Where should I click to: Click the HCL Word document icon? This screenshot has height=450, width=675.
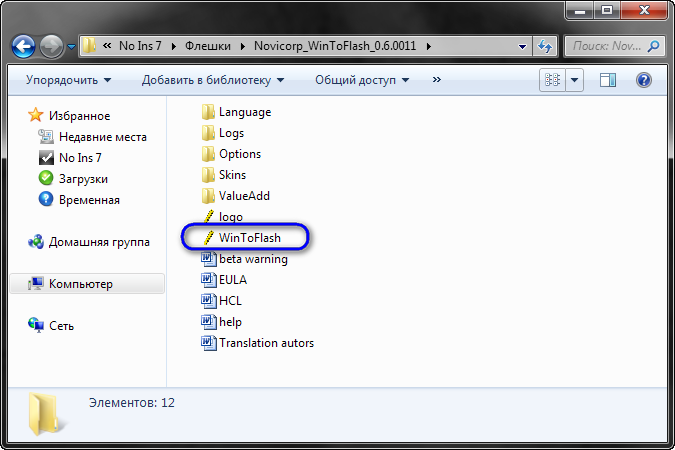209,301
